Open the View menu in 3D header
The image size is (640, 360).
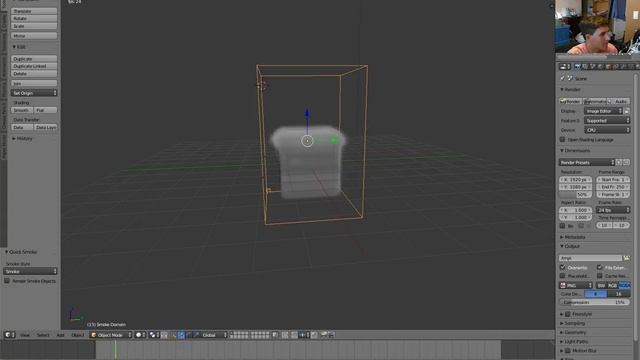[x=25, y=335]
